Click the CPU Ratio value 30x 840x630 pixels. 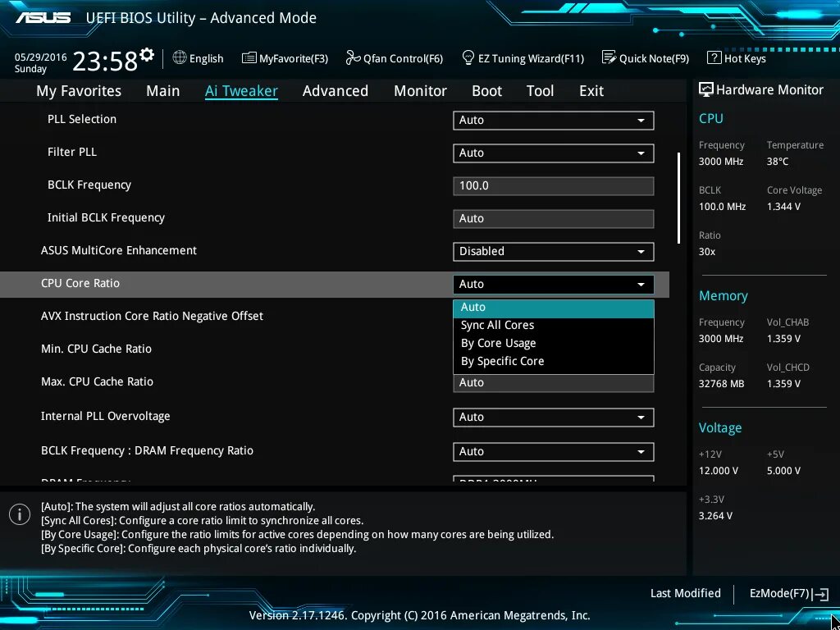point(706,251)
